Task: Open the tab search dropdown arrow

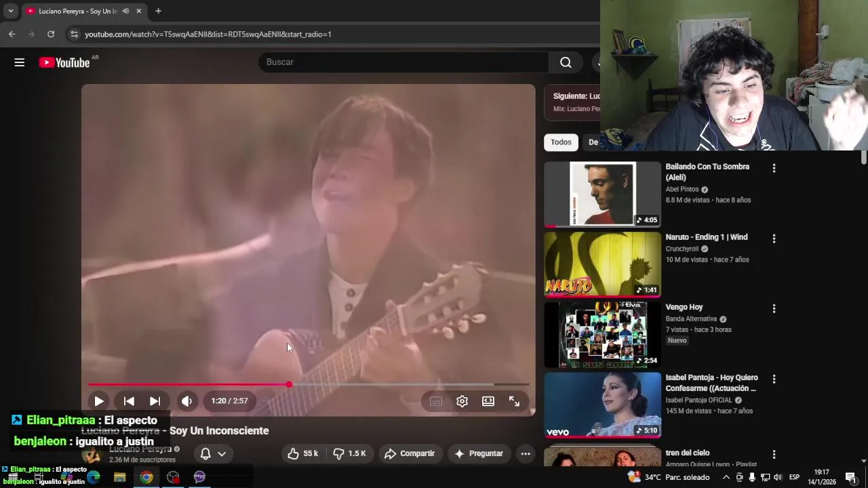Action: pos(10,11)
